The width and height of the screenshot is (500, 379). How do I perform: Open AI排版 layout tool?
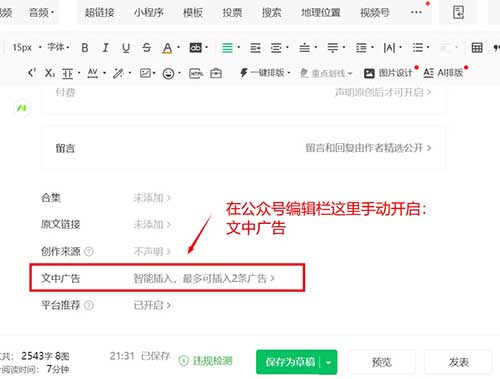pos(443,73)
